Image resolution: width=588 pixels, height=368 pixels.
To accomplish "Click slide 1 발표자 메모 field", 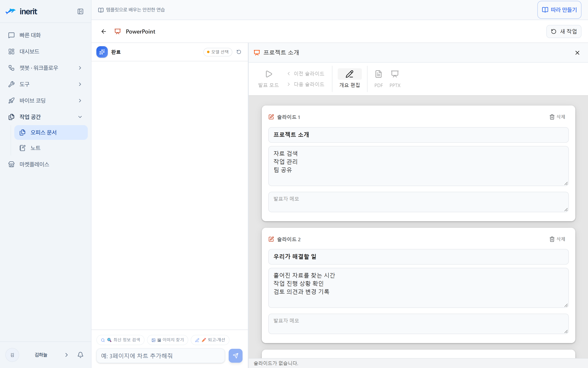I will coord(418,202).
